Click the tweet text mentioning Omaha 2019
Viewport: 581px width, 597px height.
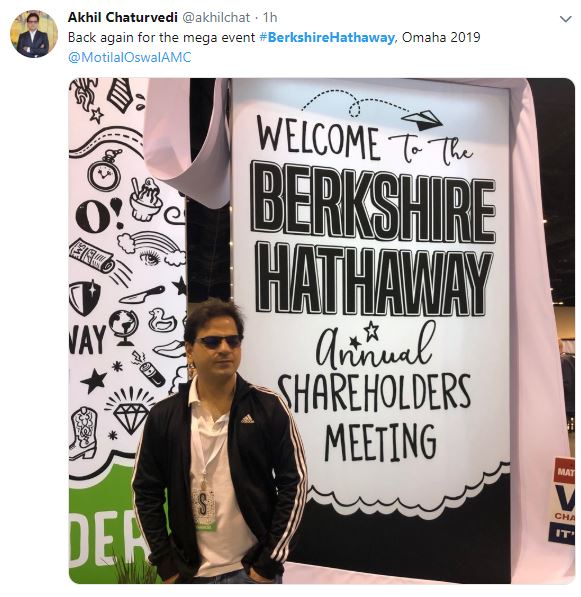(274, 38)
